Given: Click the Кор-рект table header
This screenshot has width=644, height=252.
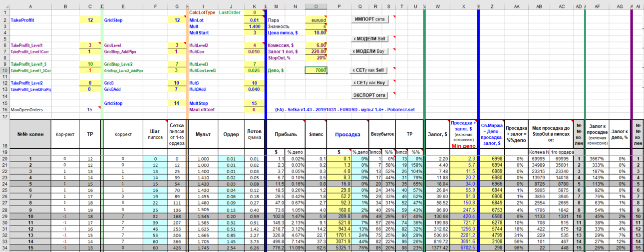Looking at the screenshot, I should (65, 134).
